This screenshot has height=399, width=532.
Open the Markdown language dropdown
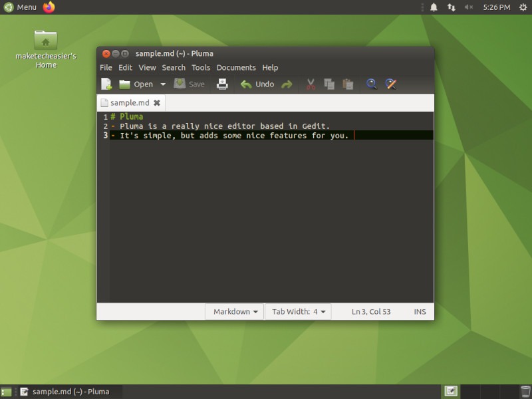point(235,311)
